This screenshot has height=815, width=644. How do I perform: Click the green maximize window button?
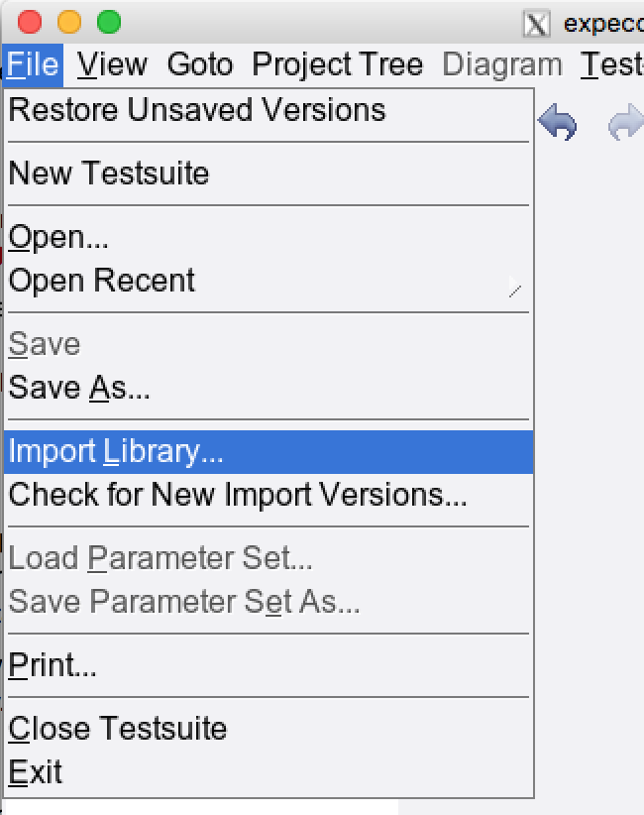pyautogui.click(x=109, y=22)
